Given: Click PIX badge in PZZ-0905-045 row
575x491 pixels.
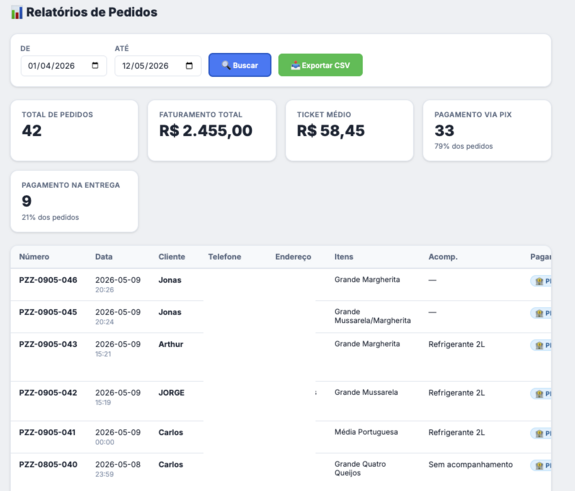Looking at the screenshot, I should coord(541,314).
